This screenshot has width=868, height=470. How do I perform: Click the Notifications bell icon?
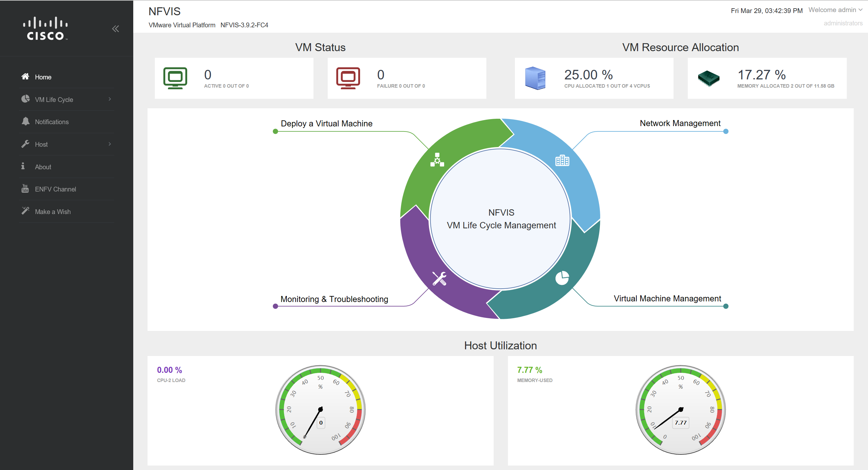(x=25, y=121)
